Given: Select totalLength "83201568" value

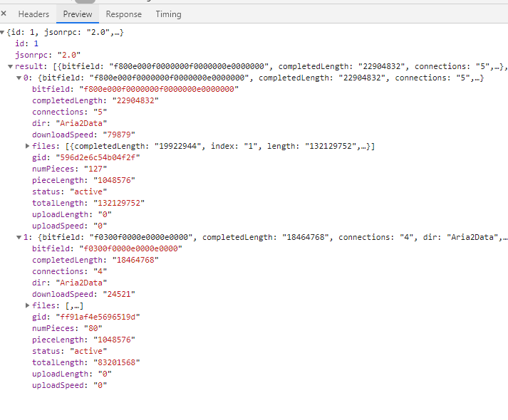Looking at the screenshot, I should 117,363.
